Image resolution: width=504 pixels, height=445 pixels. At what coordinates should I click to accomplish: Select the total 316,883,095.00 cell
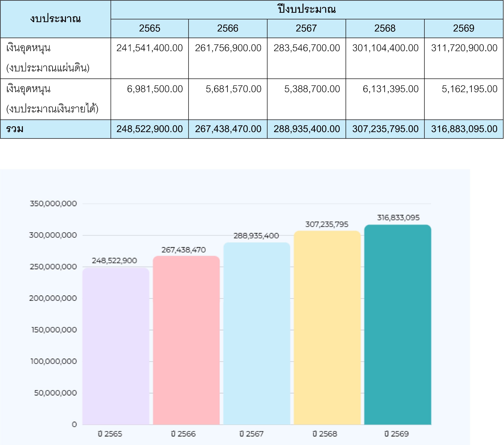point(464,129)
